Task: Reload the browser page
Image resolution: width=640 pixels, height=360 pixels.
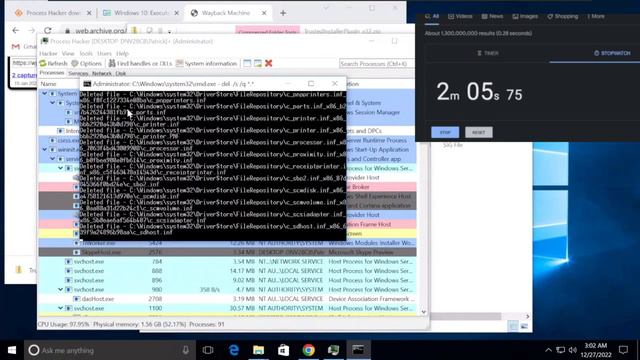Action: coord(48,31)
